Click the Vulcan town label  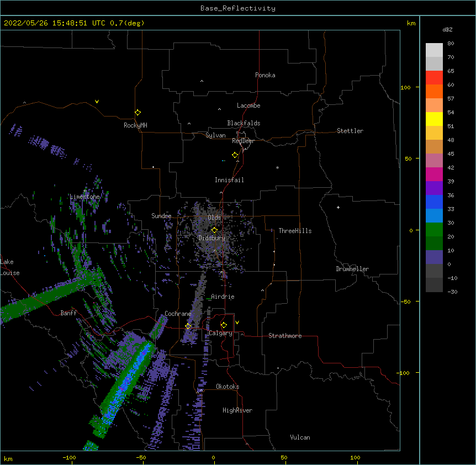(300, 437)
